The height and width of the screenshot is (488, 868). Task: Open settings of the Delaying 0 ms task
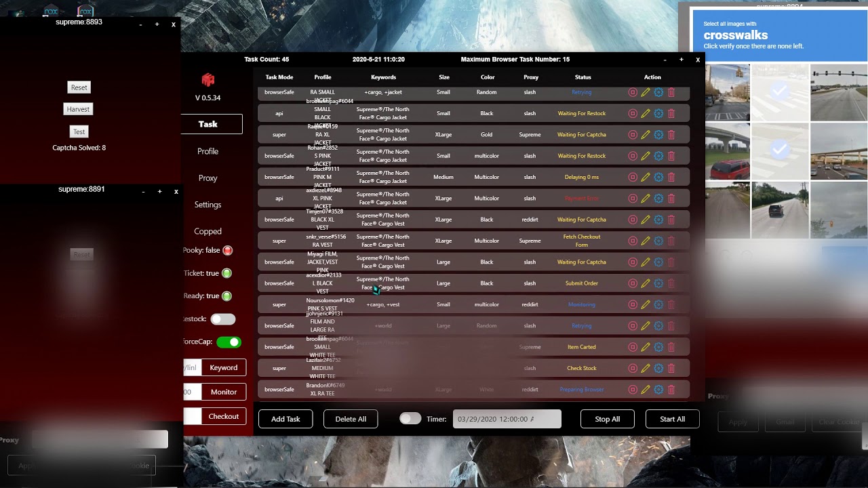coord(658,177)
